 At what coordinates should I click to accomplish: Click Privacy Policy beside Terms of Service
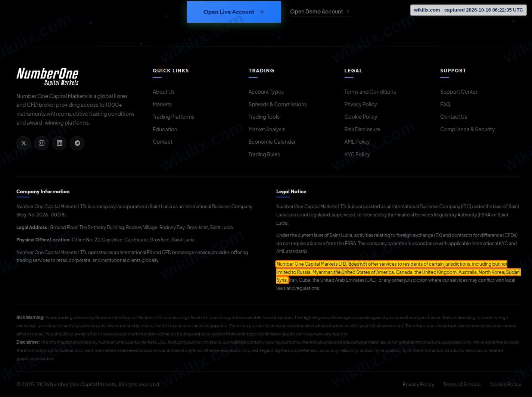coord(418,384)
